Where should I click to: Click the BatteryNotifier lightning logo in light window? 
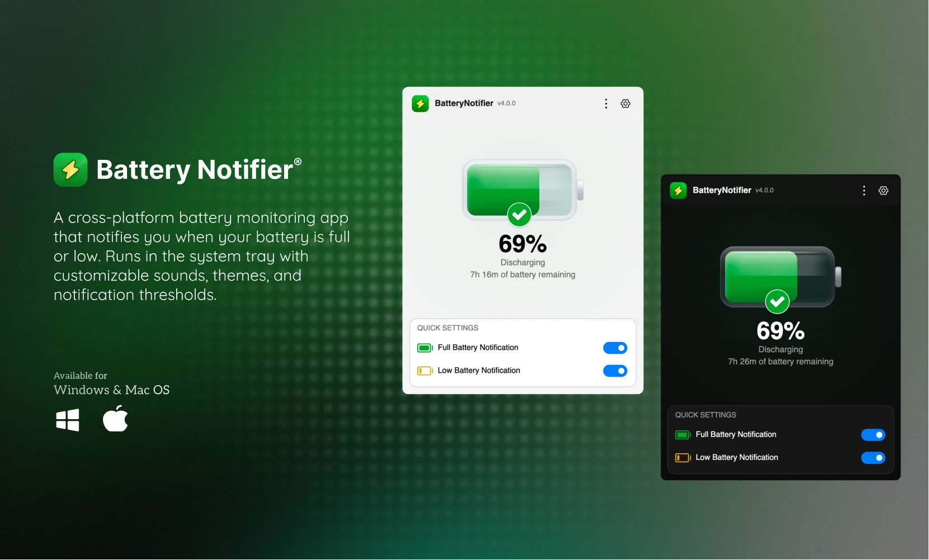click(x=420, y=103)
